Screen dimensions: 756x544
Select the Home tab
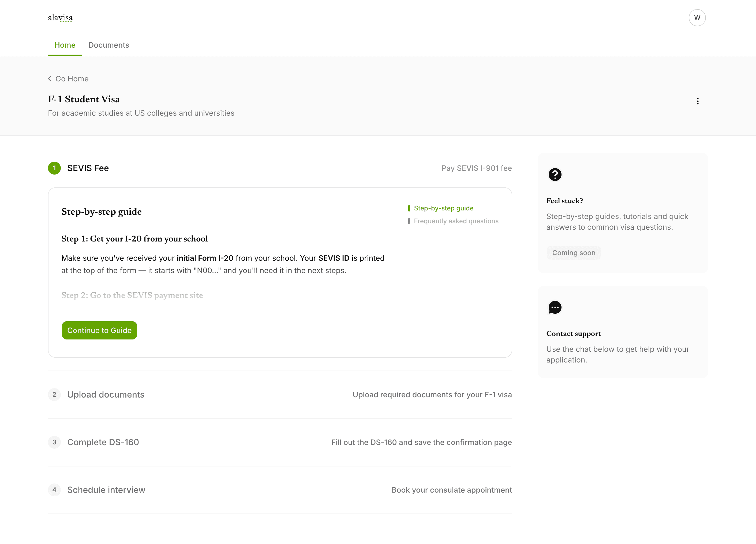(65, 45)
